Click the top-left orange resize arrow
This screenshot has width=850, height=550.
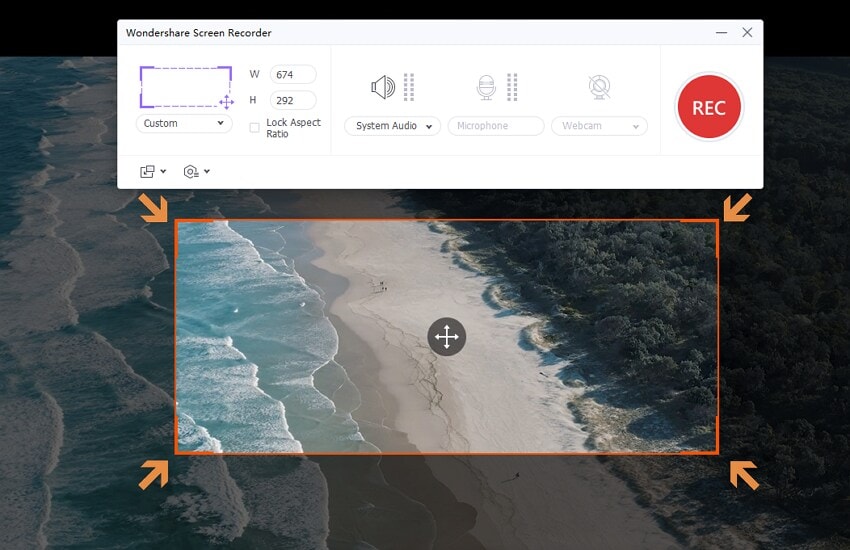click(153, 208)
